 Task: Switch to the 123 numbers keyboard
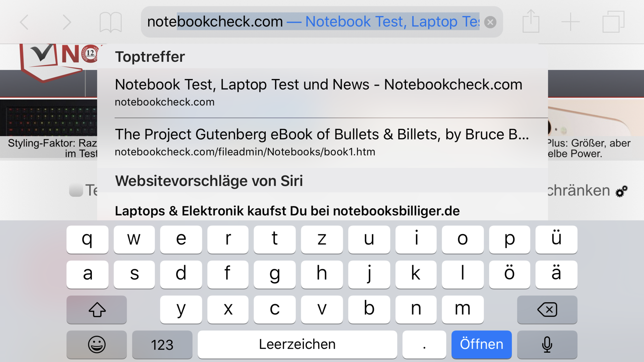tap(162, 344)
